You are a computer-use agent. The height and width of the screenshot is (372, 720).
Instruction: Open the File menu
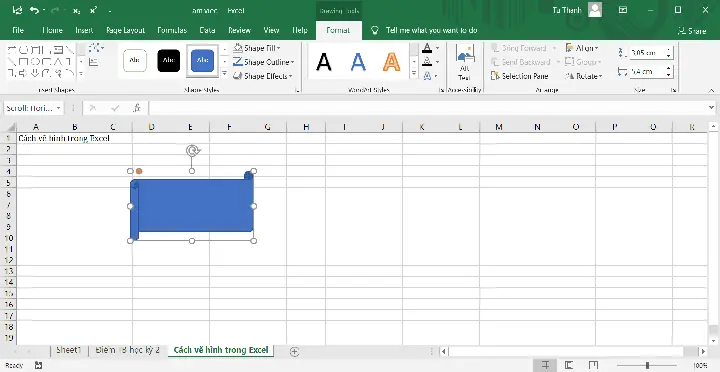[x=18, y=30]
